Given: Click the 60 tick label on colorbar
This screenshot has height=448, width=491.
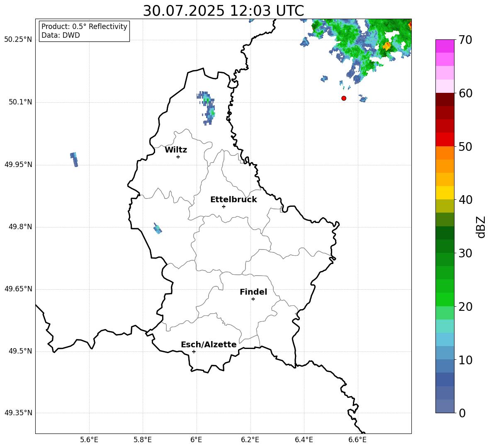Looking at the screenshot, I should coord(465,93).
